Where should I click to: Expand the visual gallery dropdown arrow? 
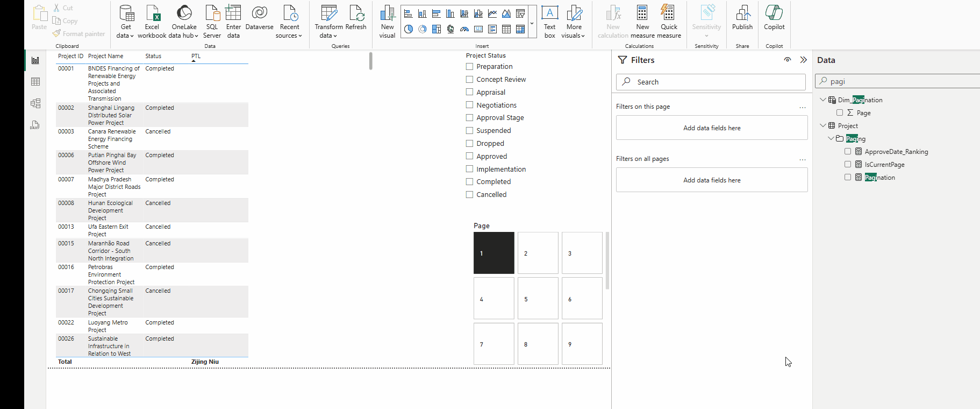point(532,23)
